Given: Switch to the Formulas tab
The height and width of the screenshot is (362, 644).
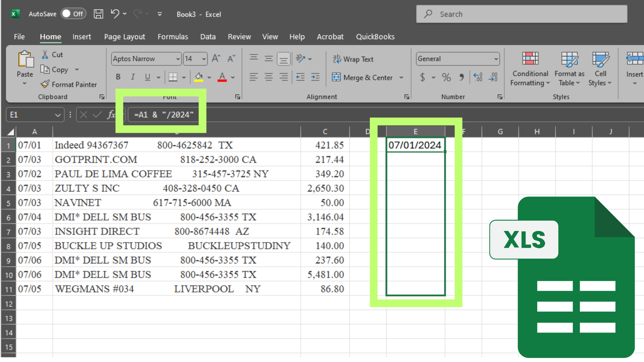Looking at the screenshot, I should point(173,37).
